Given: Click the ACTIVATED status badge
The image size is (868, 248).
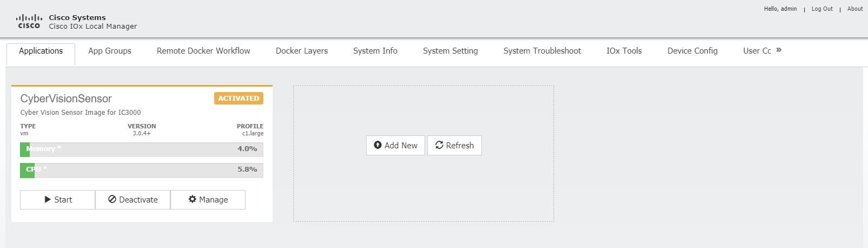Looking at the screenshot, I should click(x=238, y=99).
